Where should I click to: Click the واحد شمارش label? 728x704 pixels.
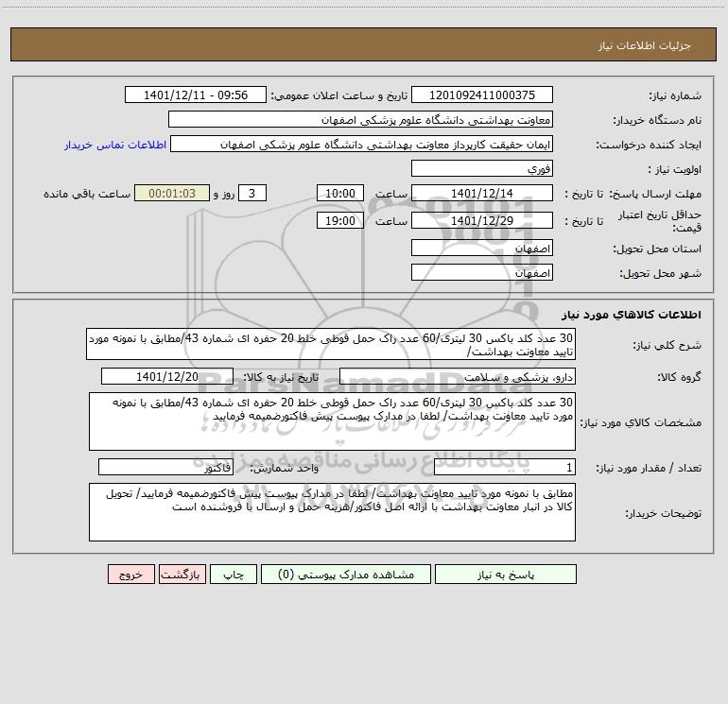coord(285,469)
